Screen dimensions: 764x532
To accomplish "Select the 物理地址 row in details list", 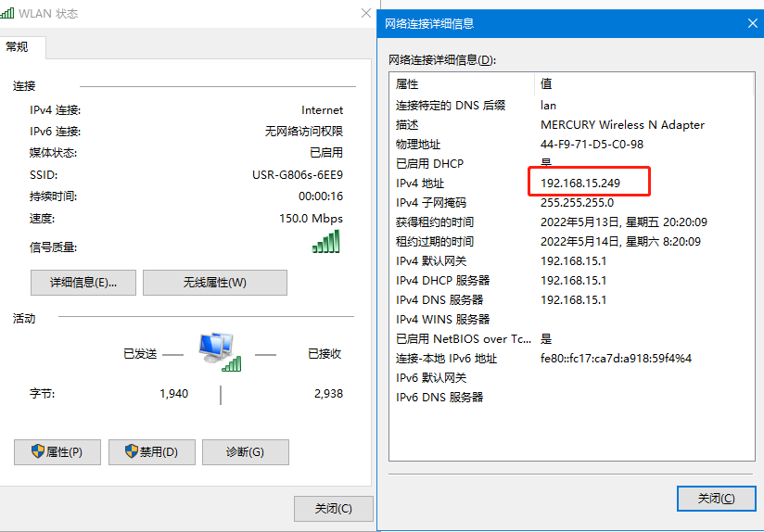I will click(x=418, y=145).
